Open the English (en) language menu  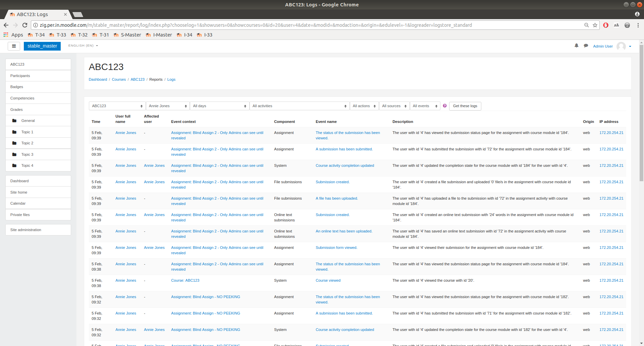(83, 46)
